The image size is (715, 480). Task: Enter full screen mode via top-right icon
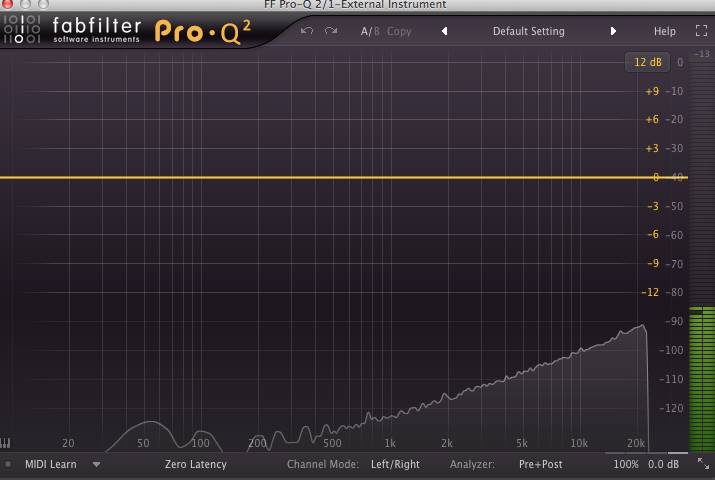(x=700, y=31)
